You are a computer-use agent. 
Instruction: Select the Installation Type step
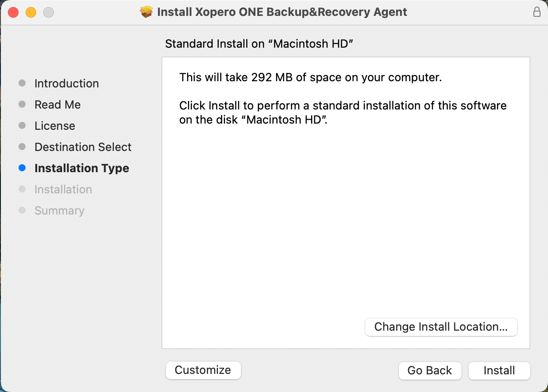pos(82,168)
